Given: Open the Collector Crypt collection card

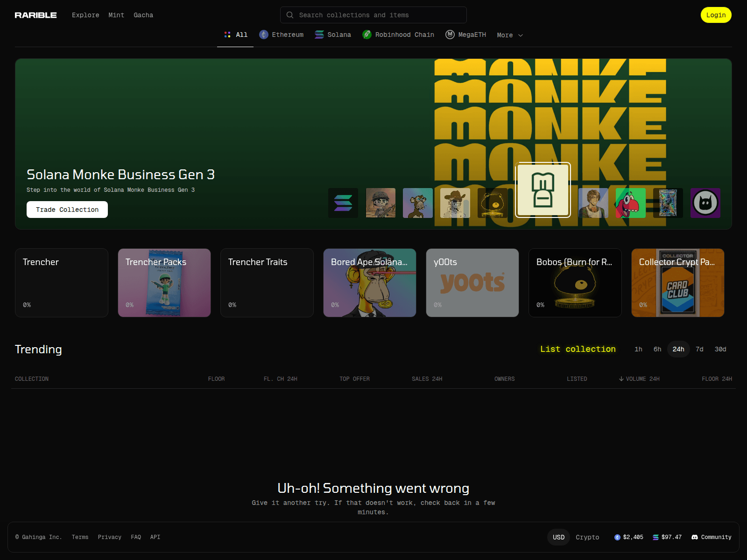Looking at the screenshot, I should (x=678, y=283).
